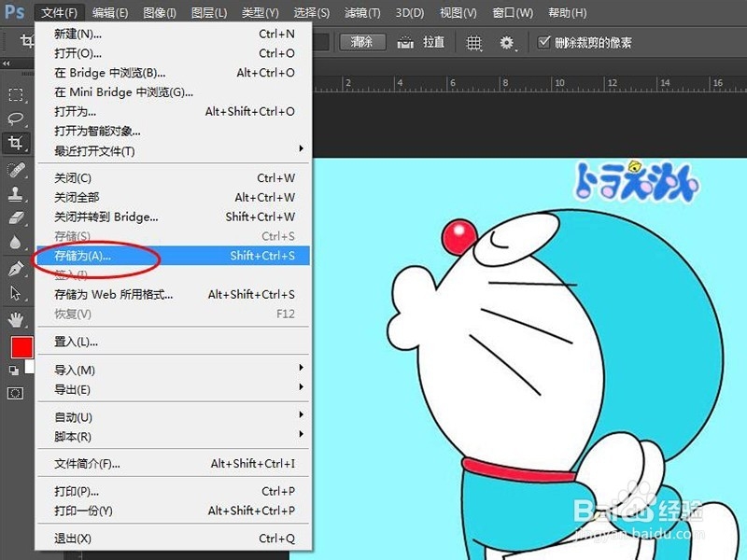Select the Blur drop tool
The image size is (747, 560).
pyautogui.click(x=16, y=243)
